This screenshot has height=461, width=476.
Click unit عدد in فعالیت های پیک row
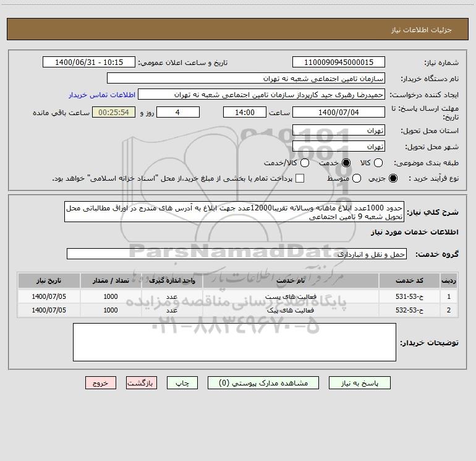(x=172, y=310)
